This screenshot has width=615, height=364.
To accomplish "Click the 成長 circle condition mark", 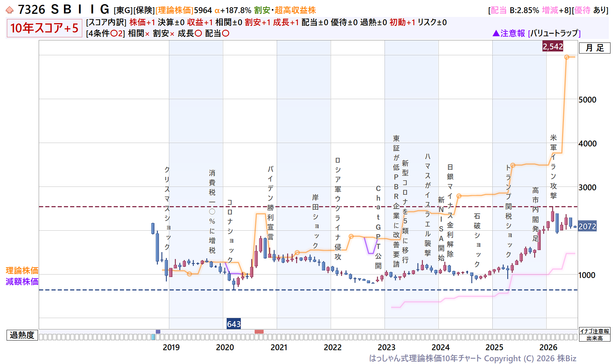I will [198, 33].
